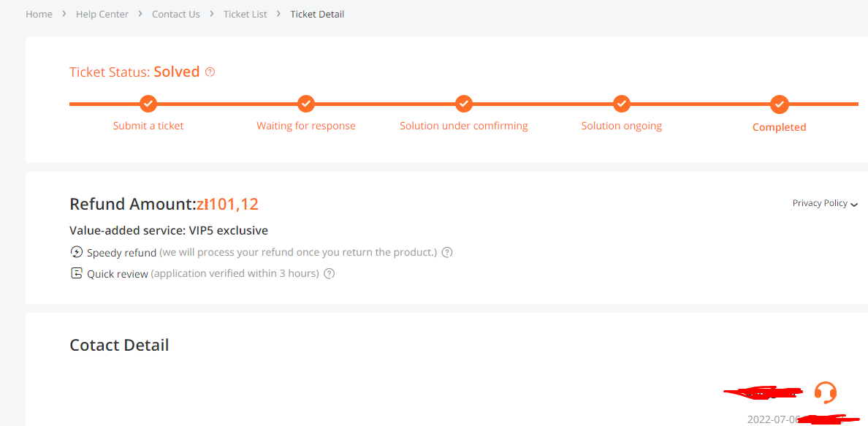The height and width of the screenshot is (426, 868).
Task: Click the Solution under comfirming checkmark circle
Action: (x=464, y=104)
